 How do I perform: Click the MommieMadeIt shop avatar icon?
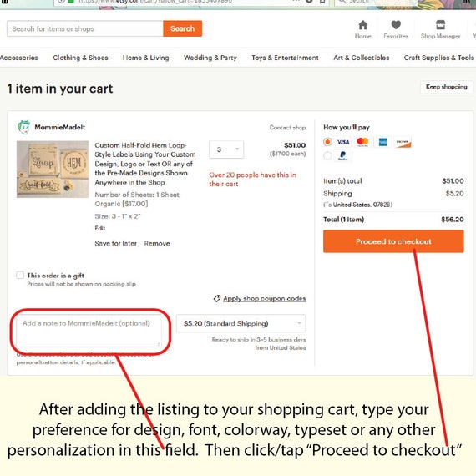coord(23,127)
